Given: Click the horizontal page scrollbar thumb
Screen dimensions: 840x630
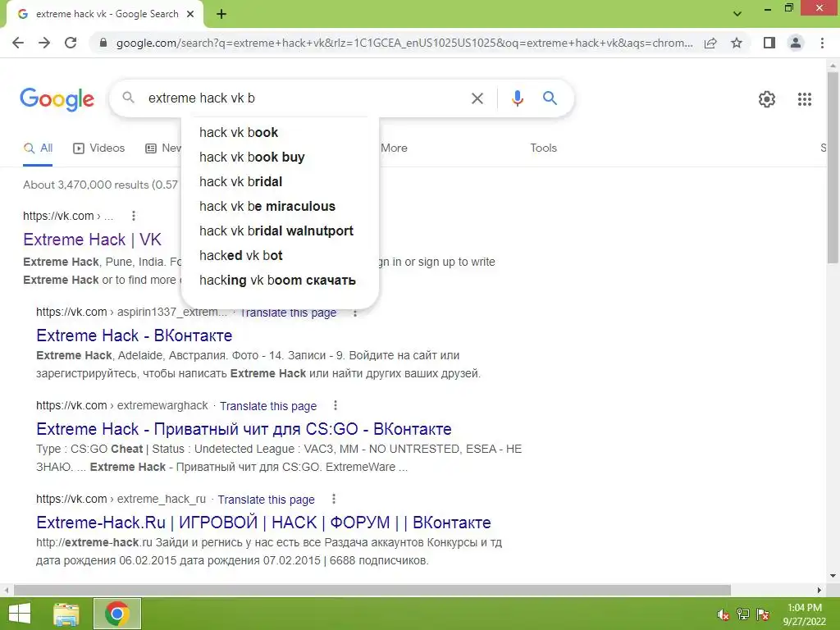Looking at the screenshot, I should 372,590.
